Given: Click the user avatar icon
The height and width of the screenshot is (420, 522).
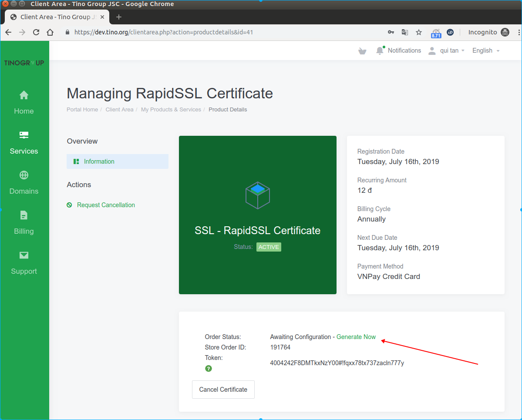Looking at the screenshot, I should [432, 50].
